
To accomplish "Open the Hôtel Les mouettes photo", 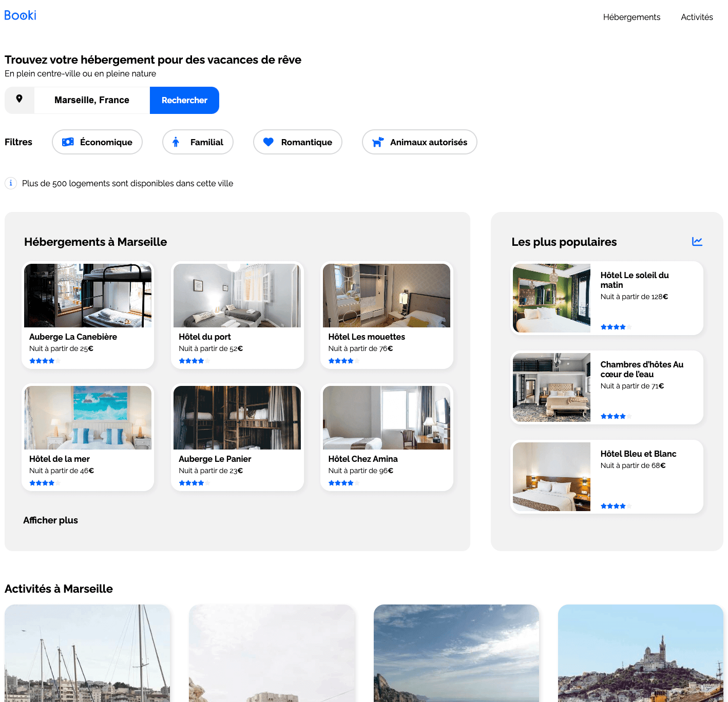I will [x=387, y=296].
